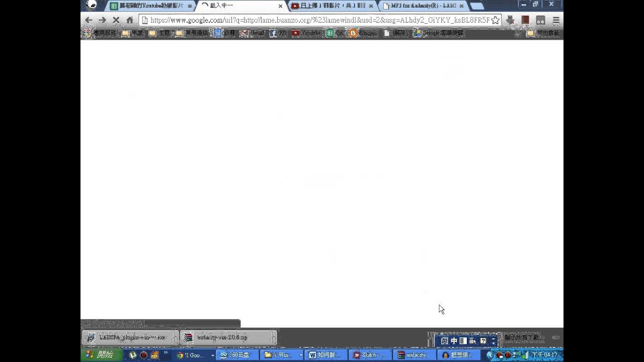The width and height of the screenshot is (644, 362).
Task: Open the Gmail bookmark
Action: click(252, 33)
